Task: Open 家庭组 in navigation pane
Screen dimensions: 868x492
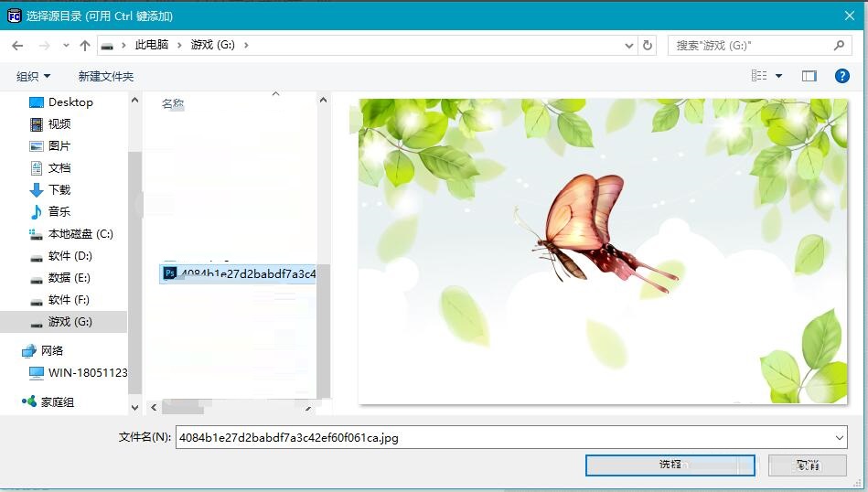Action: tap(58, 402)
